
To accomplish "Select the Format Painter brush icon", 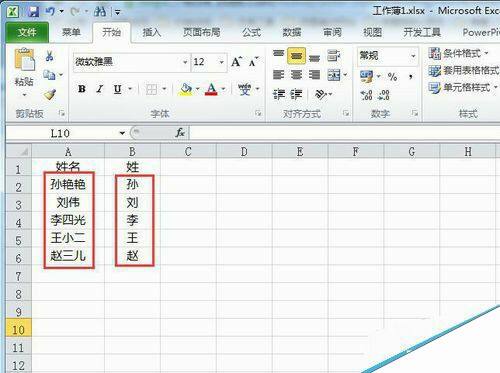I will (x=50, y=95).
